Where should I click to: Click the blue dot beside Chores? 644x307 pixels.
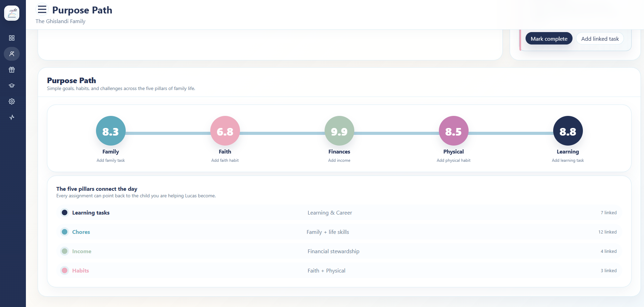tap(65, 232)
